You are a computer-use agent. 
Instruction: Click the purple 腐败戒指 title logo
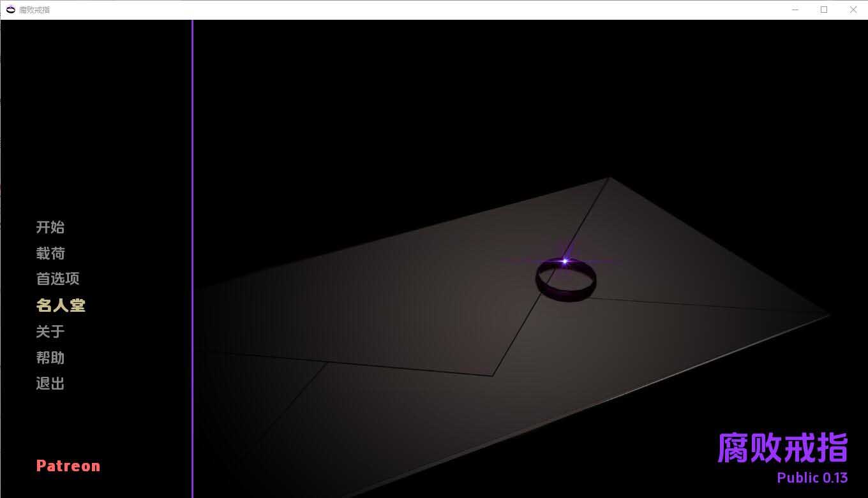pyautogui.click(x=782, y=447)
